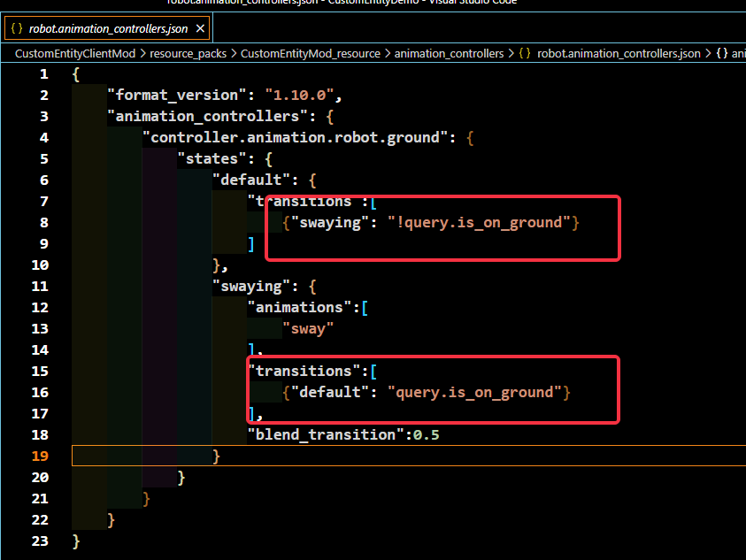Open the robot.animation_controllers.json breadcrumb file
The width and height of the screenshot is (746, 560).
pyautogui.click(x=619, y=53)
